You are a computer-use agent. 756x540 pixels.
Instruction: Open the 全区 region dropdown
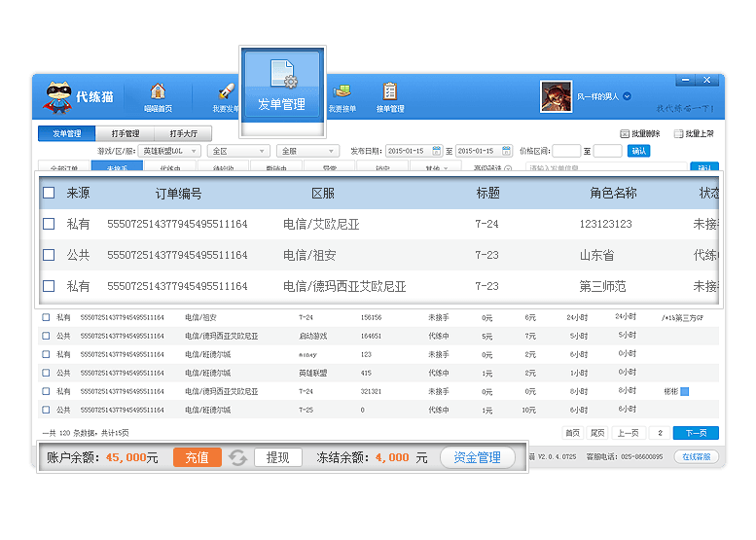click(x=239, y=151)
